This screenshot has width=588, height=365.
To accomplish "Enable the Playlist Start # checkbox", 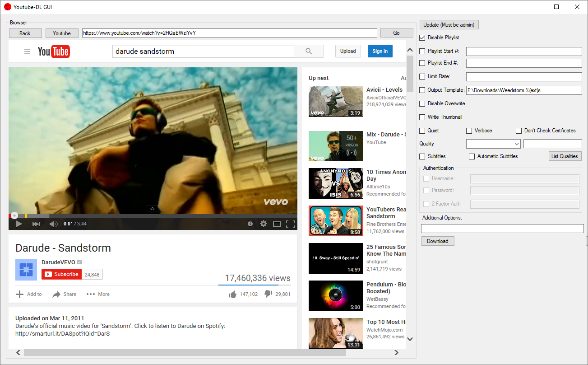I will pyautogui.click(x=422, y=51).
